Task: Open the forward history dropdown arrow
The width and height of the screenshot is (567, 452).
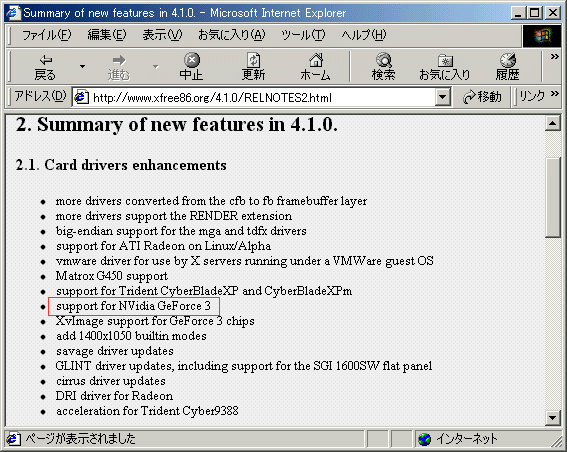Action: coord(155,67)
